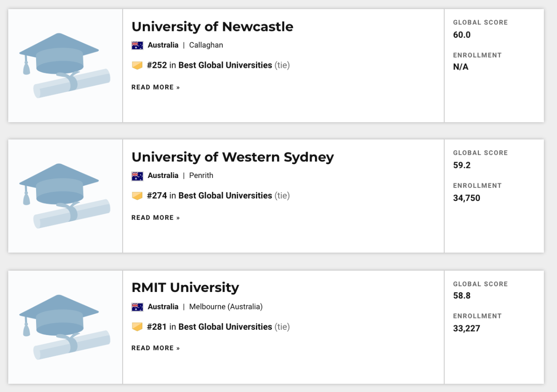Click the RMIT University graduation cap thumbnail
Image resolution: width=557 pixels, height=392 pixels.
coord(65,327)
